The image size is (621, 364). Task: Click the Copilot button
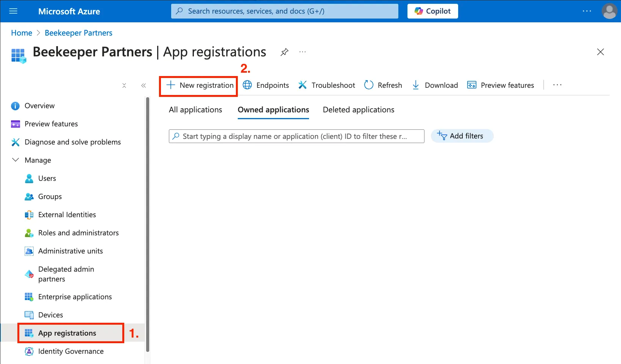(x=432, y=11)
